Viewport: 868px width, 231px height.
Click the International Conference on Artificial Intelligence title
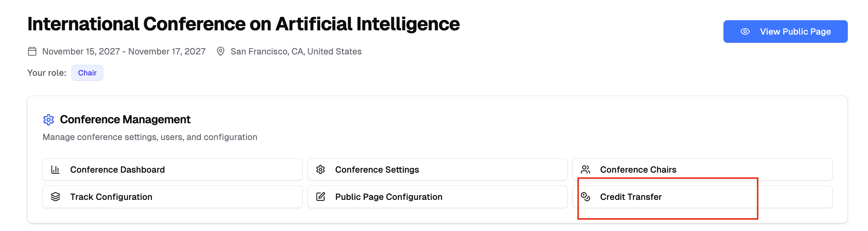click(244, 24)
